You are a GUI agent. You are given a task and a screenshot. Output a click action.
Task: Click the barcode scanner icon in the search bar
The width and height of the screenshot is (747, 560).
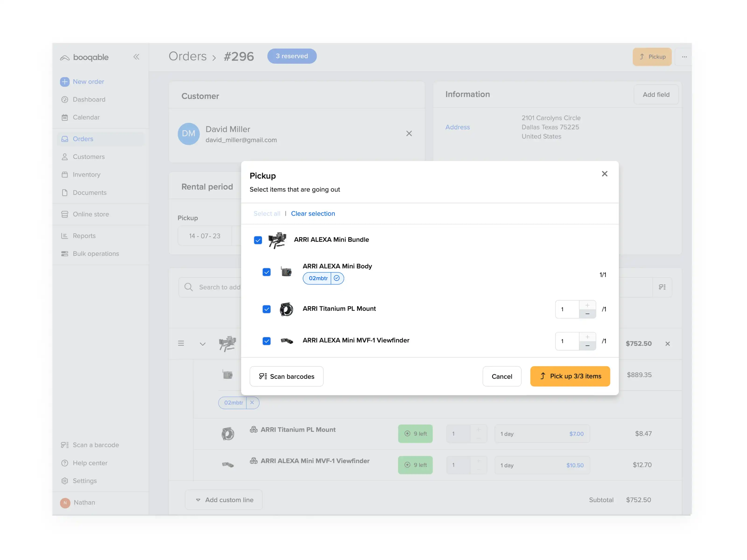662,287
